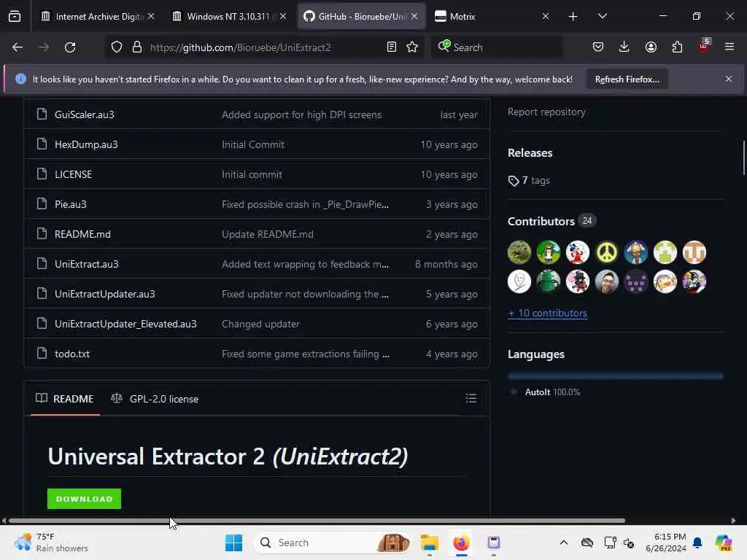747x560 pixels.
Task: Toggle reader view in the address bar
Action: tap(392, 47)
